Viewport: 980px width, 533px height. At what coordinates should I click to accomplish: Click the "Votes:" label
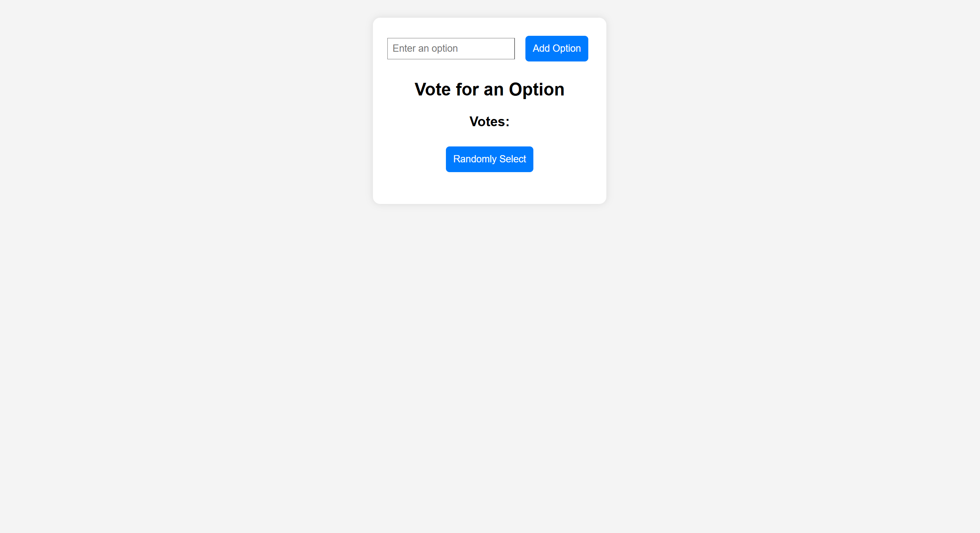(489, 122)
